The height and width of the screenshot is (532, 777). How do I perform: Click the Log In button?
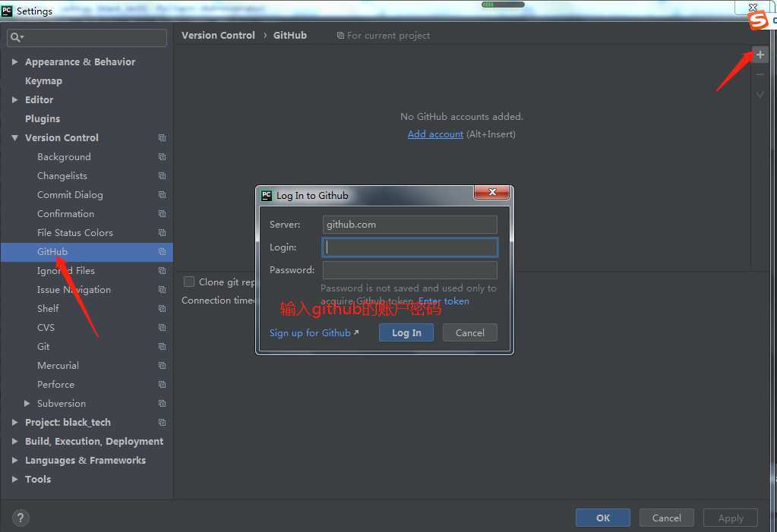406,333
